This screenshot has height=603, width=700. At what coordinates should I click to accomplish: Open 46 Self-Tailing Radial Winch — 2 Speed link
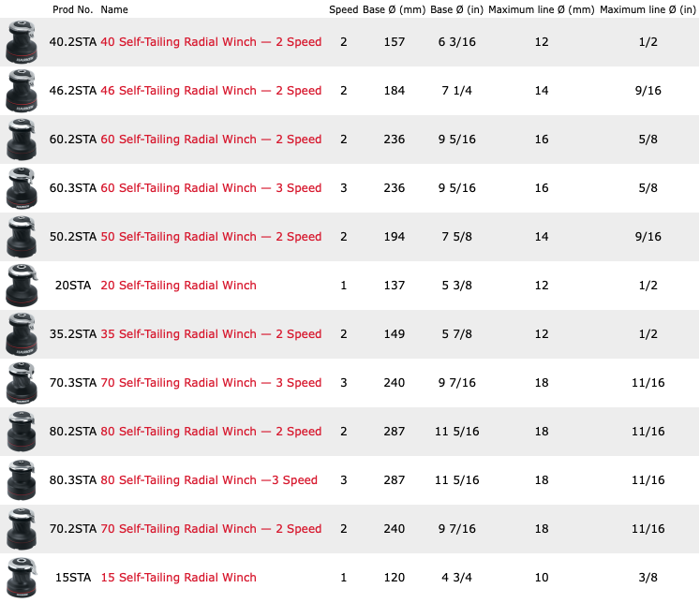click(x=211, y=91)
